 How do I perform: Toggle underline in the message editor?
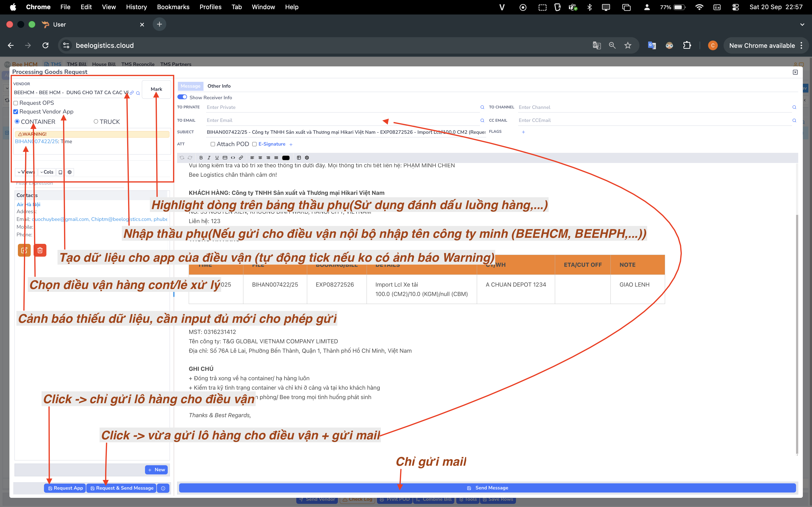(217, 158)
